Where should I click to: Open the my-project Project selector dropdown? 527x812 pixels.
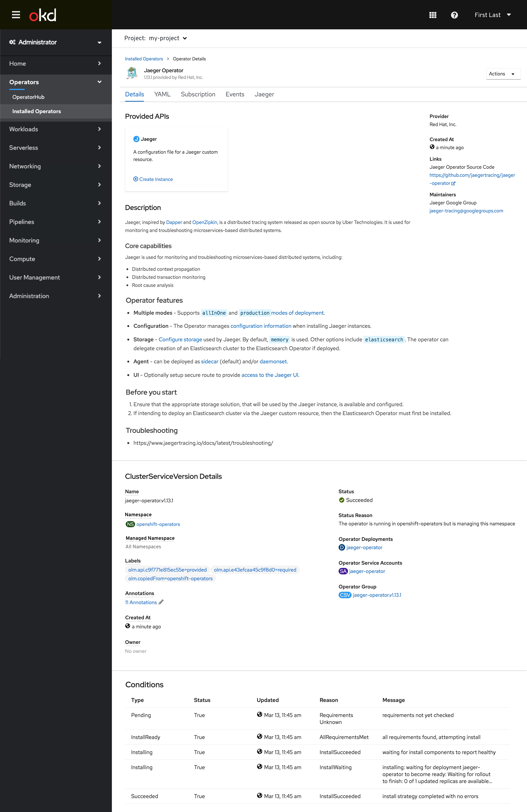click(155, 38)
